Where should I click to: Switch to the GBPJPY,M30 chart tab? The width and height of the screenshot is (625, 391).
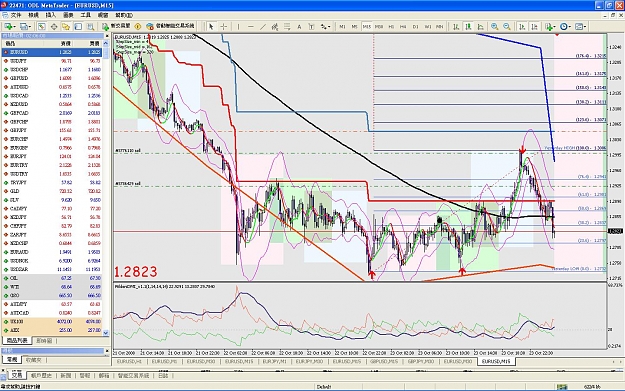[x=421, y=362]
